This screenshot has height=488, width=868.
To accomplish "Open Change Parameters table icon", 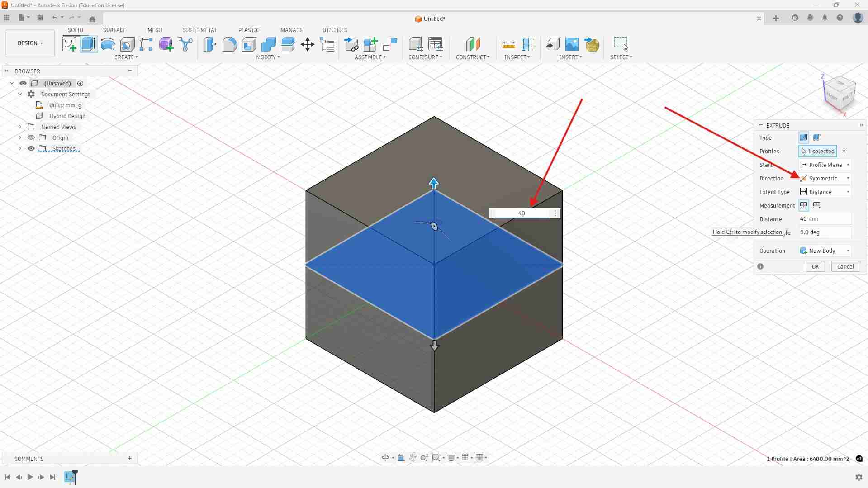I will tap(327, 44).
